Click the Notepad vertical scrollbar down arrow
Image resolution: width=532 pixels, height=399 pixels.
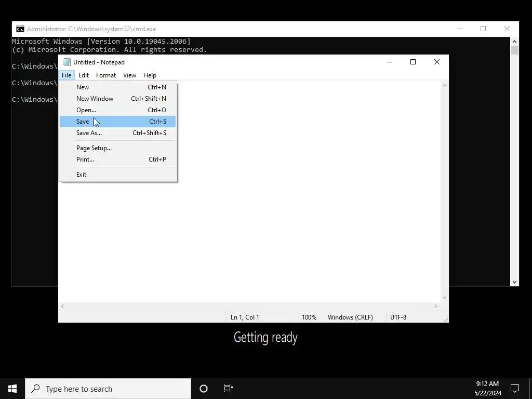445,298
